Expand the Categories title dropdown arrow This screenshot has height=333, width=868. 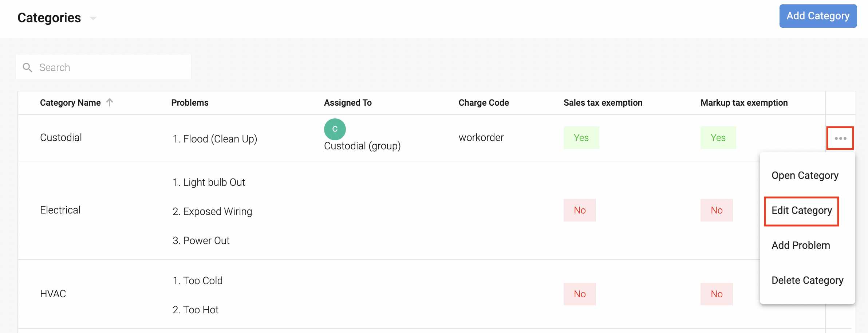coord(93,18)
